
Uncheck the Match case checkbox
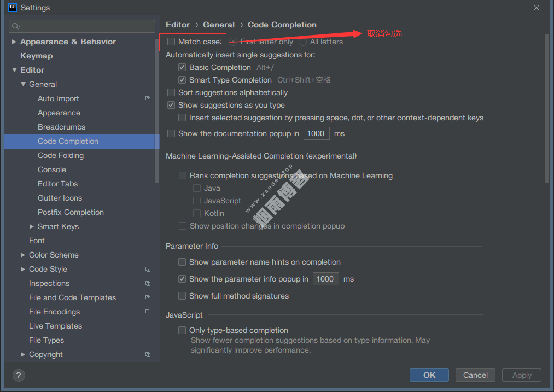pyautogui.click(x=172, y=42)
